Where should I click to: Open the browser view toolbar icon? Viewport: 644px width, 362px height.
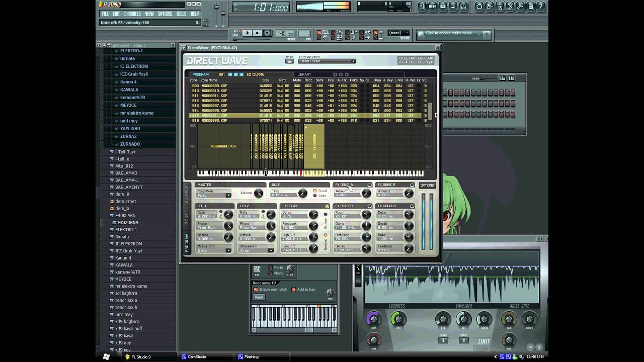pyautogui.click(x=453, y=7)
